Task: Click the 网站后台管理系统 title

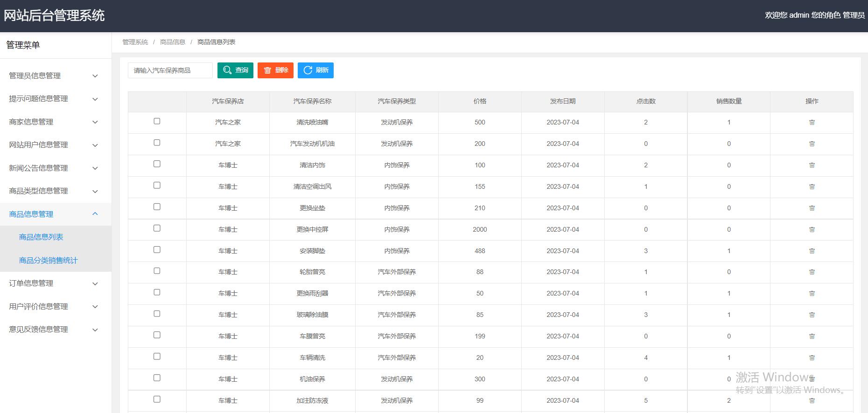Action: tap(54, 15)
